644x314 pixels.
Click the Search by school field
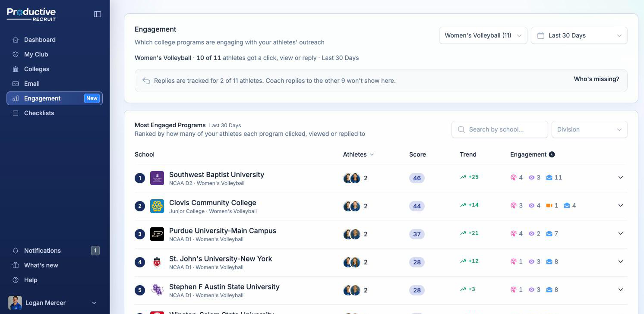click(x=499, y=129)
